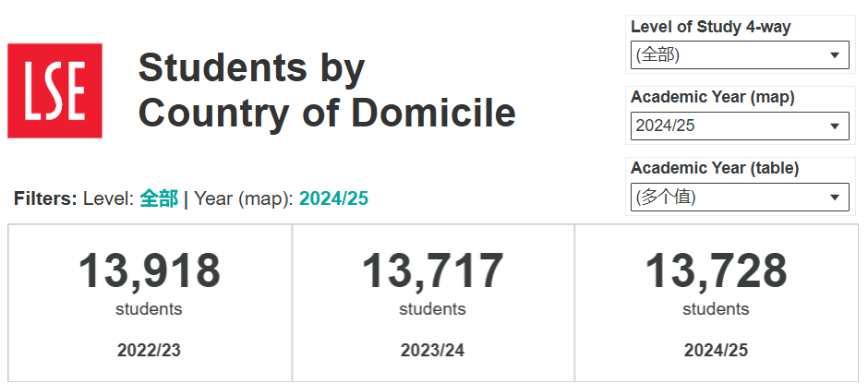Click the Filters label text
The image size is (868, 384).
click(45, 198)
